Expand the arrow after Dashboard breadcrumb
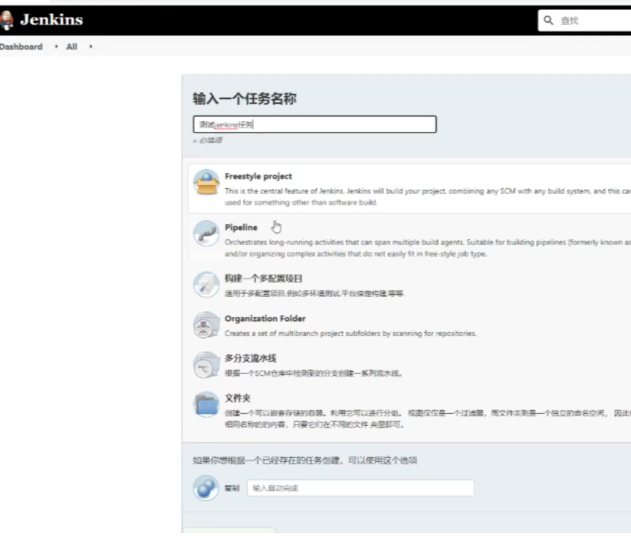The width and height of the screenshot is (631, 541). click(56, 47)
